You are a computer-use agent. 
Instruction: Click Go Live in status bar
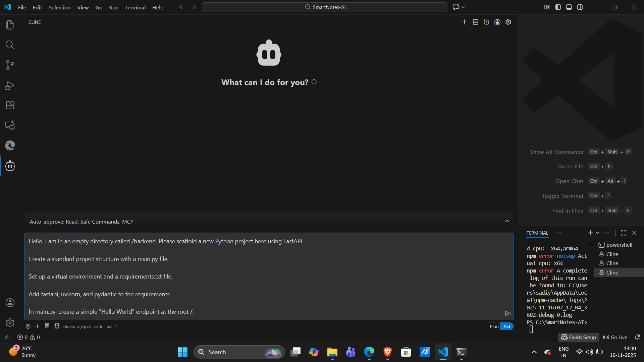pos(615,337)
